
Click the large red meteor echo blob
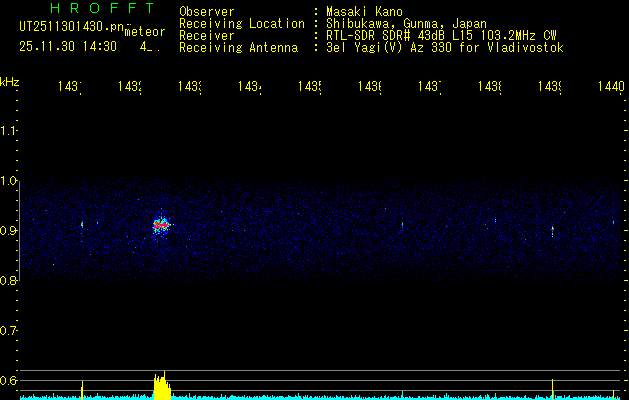coord(162,226)
